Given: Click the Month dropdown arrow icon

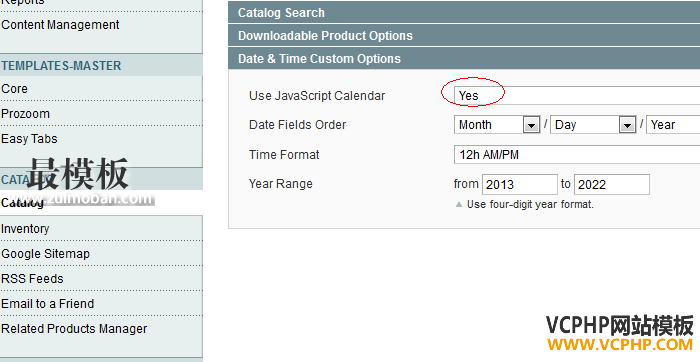Looking at the screenshot, I should [531, 125].
